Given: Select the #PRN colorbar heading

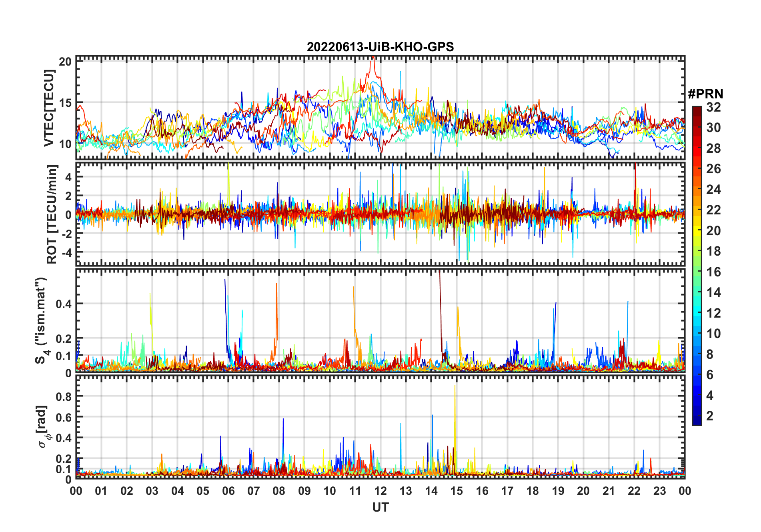Looking at the screenshot, I should click(705, 94).
